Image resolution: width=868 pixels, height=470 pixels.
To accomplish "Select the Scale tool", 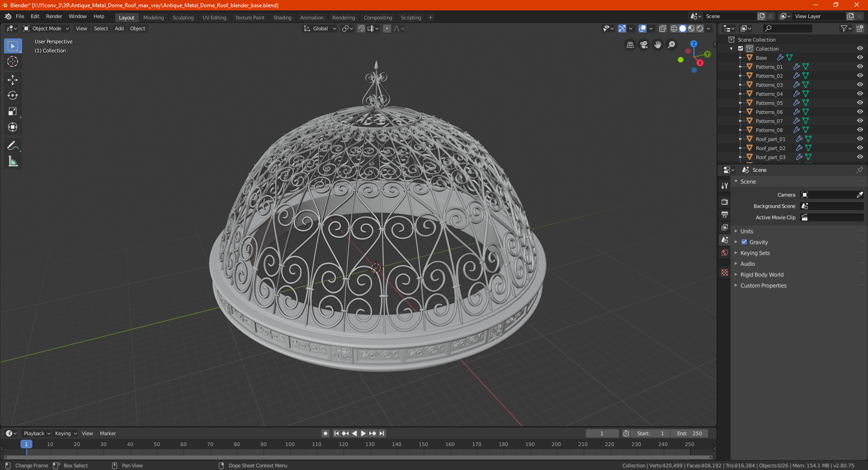I will pyautogui.click(x=13, y=112).
